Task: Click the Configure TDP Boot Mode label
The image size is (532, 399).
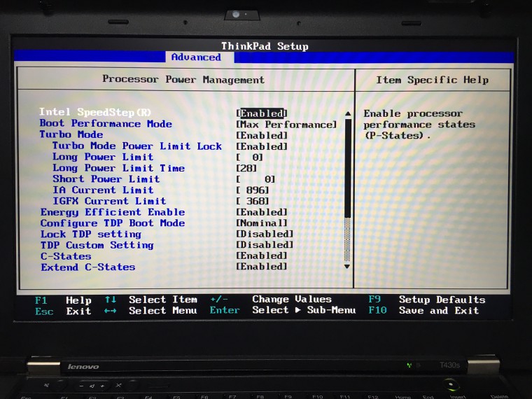Action: click(113, 223)
